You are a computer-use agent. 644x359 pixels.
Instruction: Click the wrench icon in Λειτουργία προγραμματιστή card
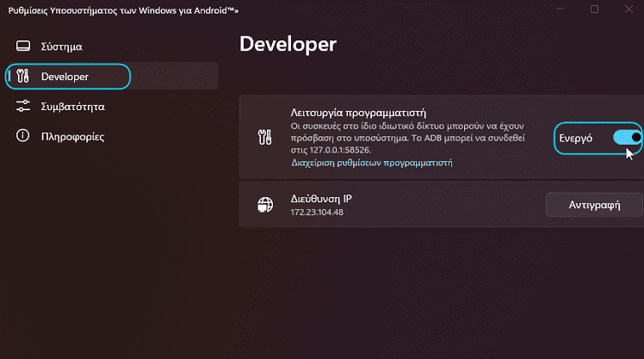(265, 137)
